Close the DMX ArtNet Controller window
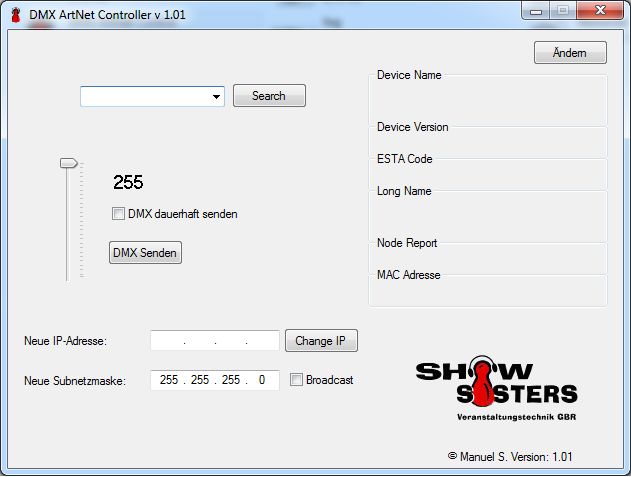The height and width of the screenshot is (477, 631). (598, 12)
